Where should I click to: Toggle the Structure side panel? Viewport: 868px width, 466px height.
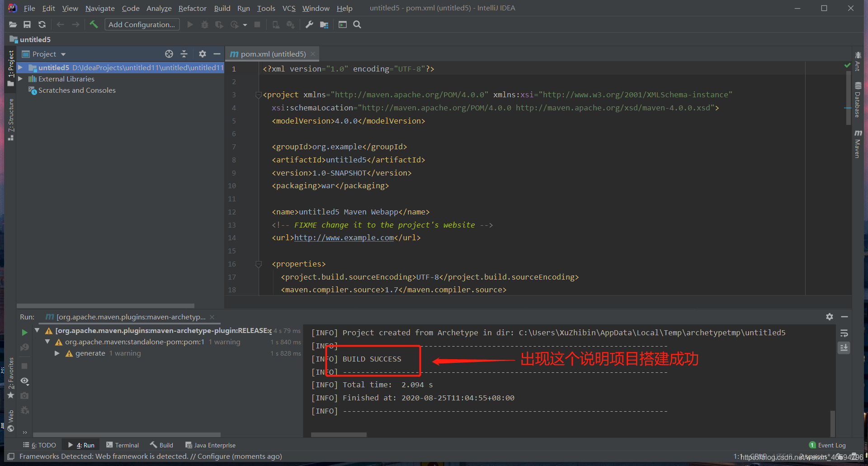[11, 120]
